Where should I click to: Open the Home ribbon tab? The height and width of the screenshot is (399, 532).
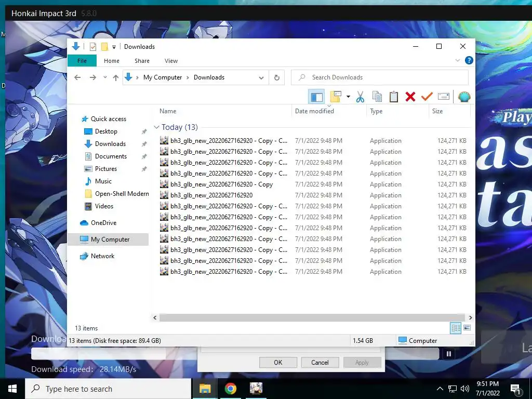(x=112, y=61)
